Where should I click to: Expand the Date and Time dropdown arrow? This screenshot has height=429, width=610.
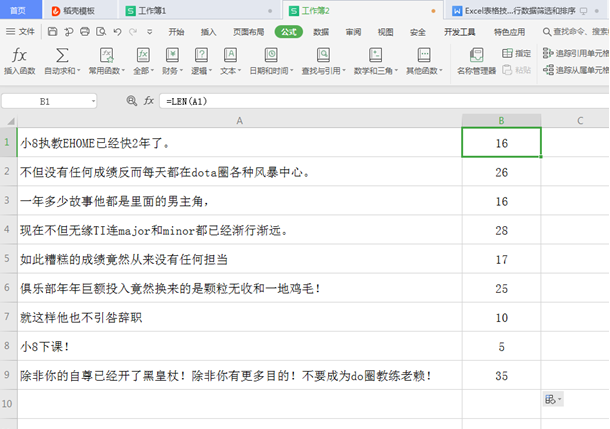(x=292, y=70)
